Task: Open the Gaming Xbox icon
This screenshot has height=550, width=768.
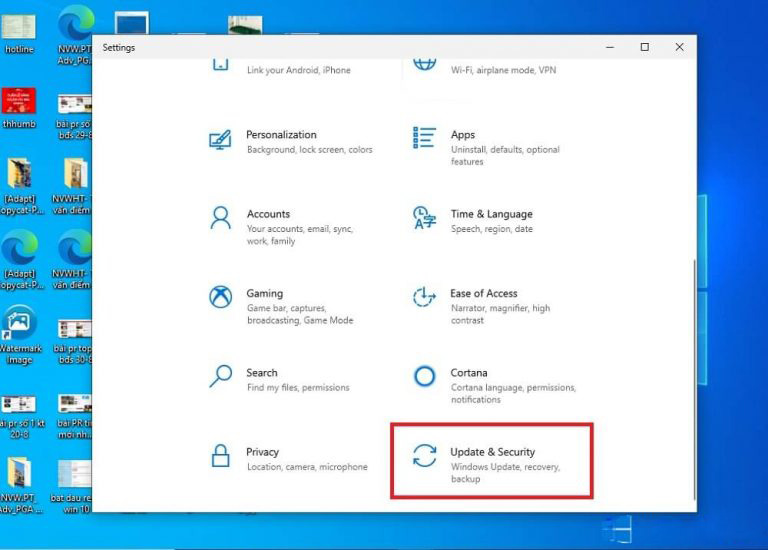Action: tap(220, 297)
